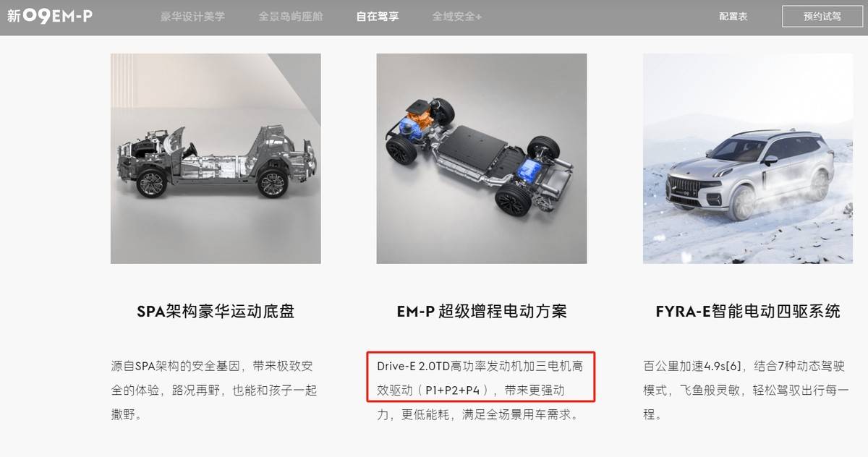Click the FYRA-E智能电动四驱系统 heading
Screen dimensions: 868x457
[x=748, y=312]
